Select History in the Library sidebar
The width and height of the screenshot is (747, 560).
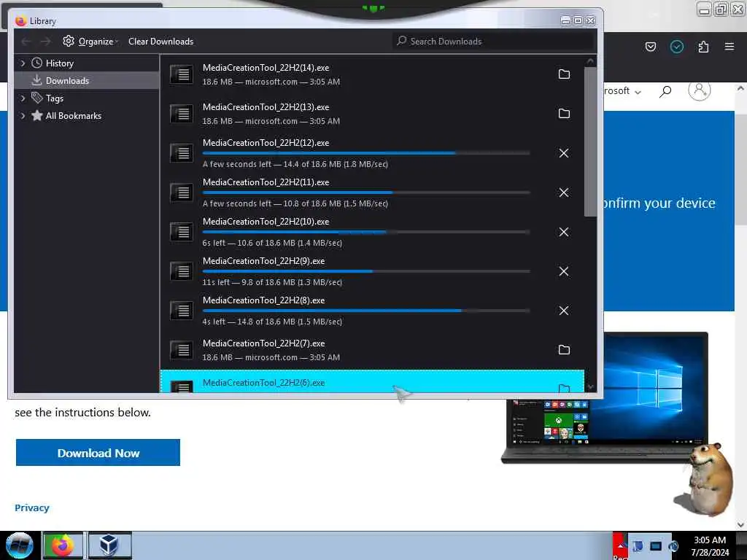coord(60,63)
